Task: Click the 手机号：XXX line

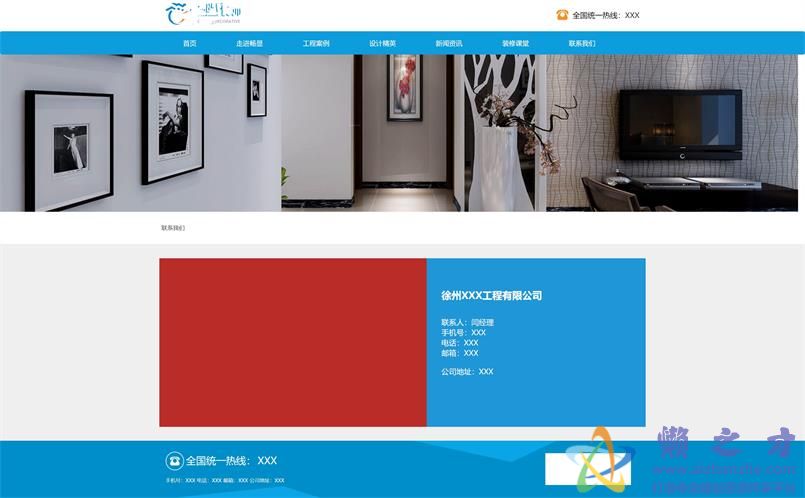Action: (x=463, y=333)
